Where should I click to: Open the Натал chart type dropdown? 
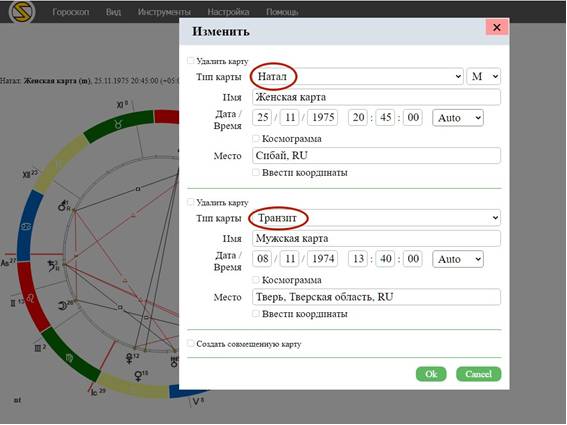click(358, 76)
